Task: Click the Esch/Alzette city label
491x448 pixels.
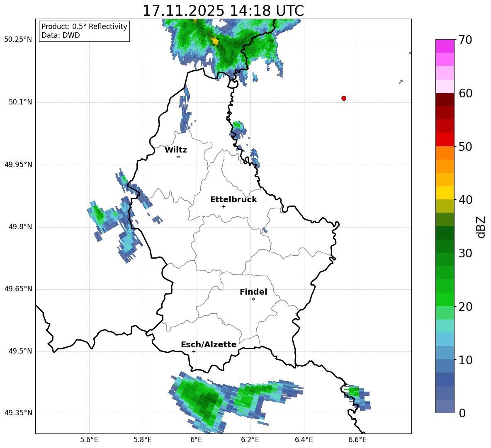Action: coord(209,345)
